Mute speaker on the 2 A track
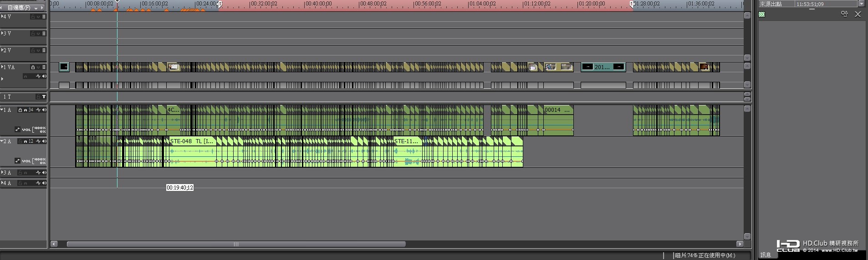868x260 pixels. [44, 141]
